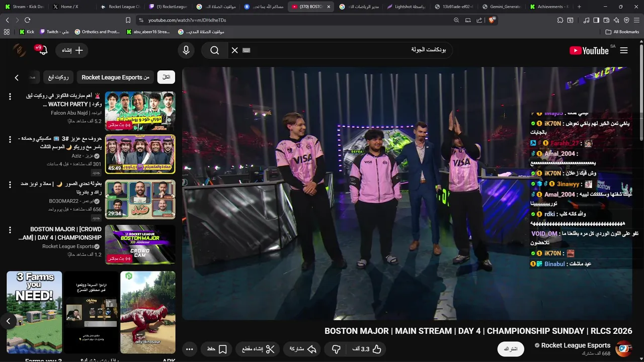Open a new browser tab

pyautogui.click(x=579, y=7)
